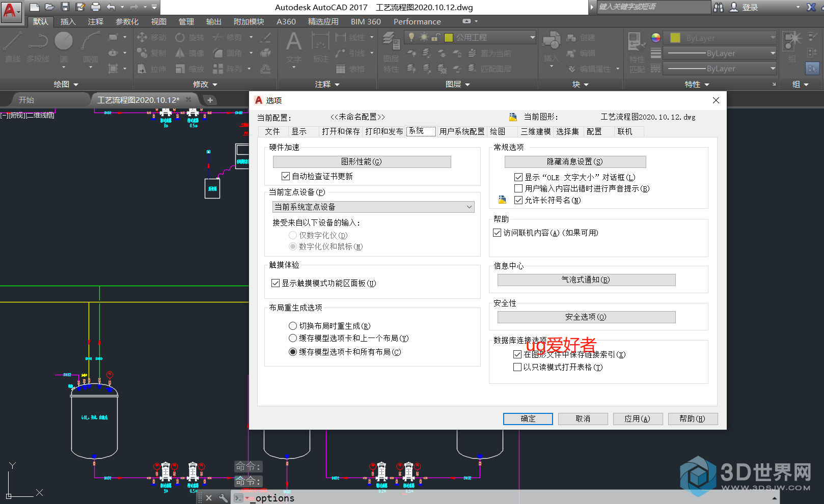The height and width of the screenshot is (504, 824).
Task: Select 缓存模型选项卡和所有布局 radio button
Action: pyautogui.click(x=293, y=352)
